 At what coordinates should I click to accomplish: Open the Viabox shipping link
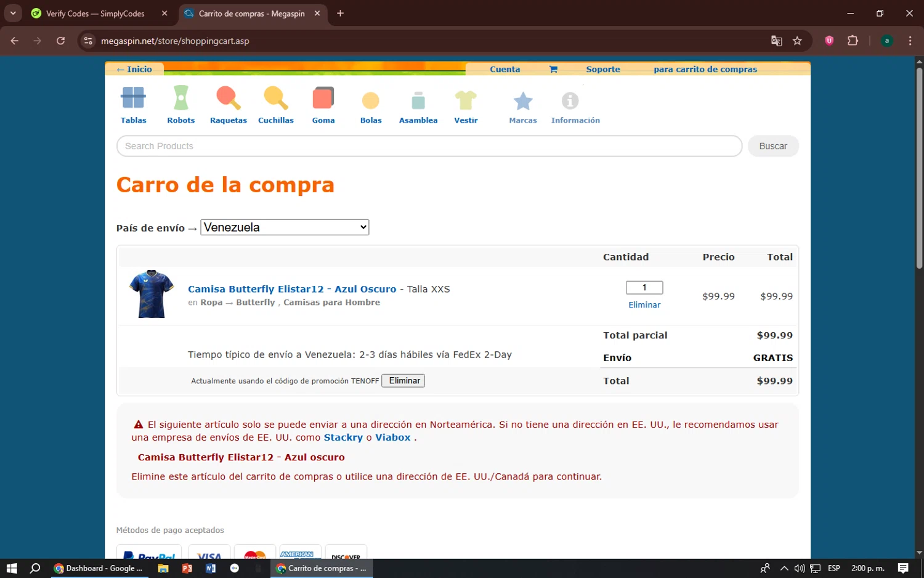[x=393, y=438]
